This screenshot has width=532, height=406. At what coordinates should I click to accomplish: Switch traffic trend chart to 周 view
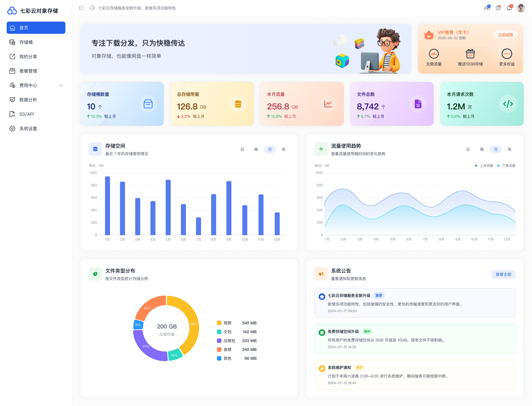(482, 150)
